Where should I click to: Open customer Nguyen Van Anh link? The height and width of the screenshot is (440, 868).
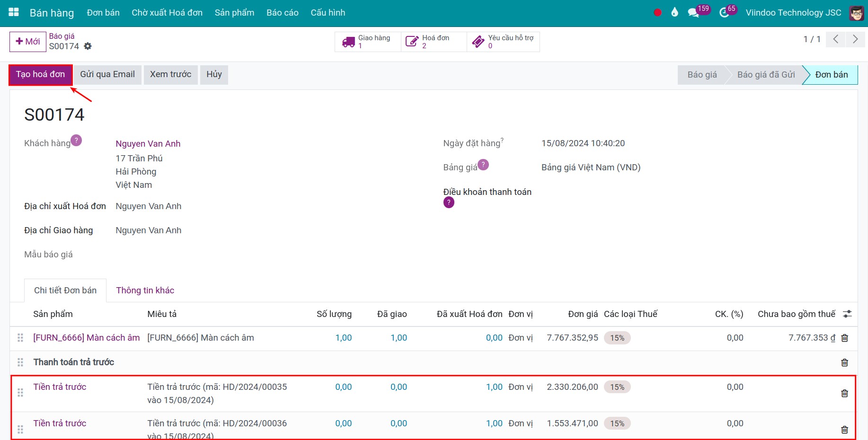pyautogui.click(x=148, y=144)
